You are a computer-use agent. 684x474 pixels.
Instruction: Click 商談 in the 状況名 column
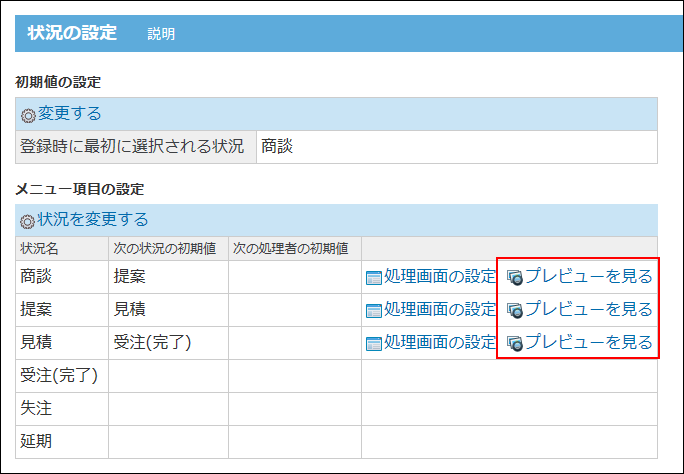point(36,276)
